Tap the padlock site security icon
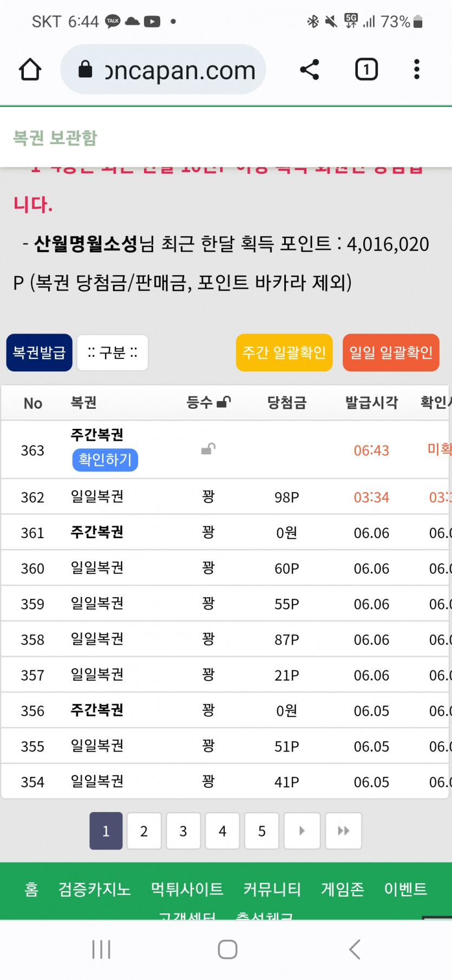 point(86,69)
